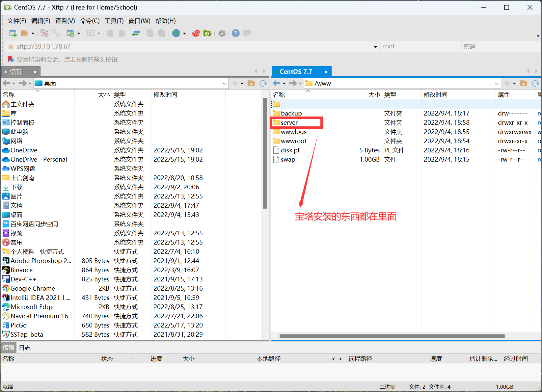Close the 桌面 local tab

[x=35, y=72]
